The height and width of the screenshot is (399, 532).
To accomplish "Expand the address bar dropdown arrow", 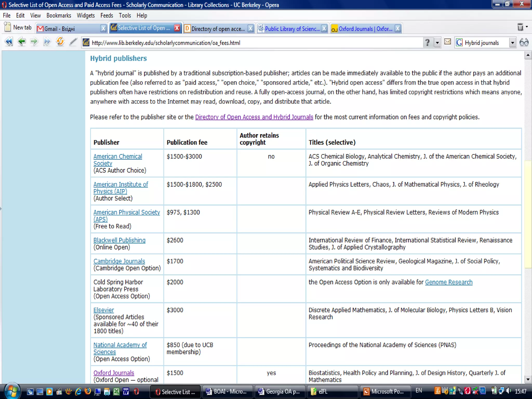I will click(x=437, y=43).
